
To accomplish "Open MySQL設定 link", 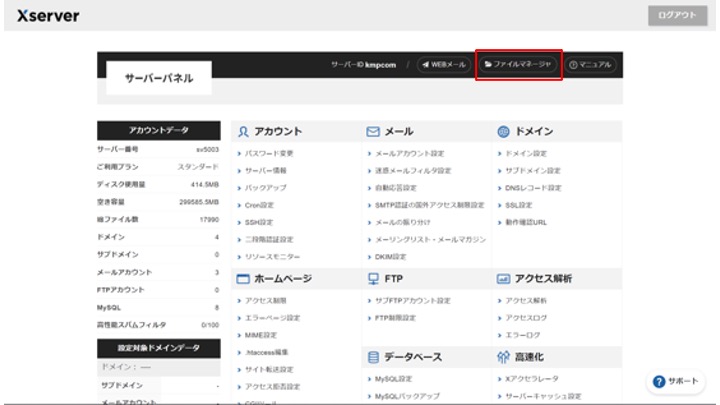I will (393, 379).
